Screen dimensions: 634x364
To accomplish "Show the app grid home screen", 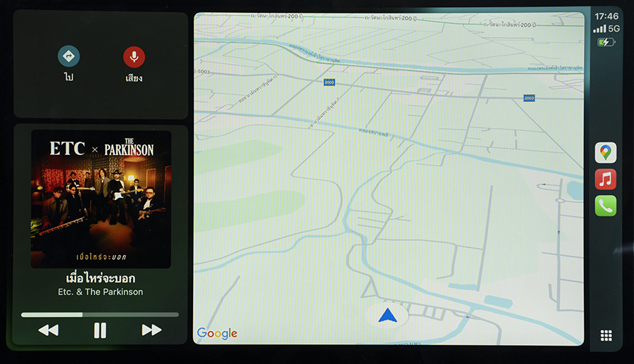I will 606,336.
